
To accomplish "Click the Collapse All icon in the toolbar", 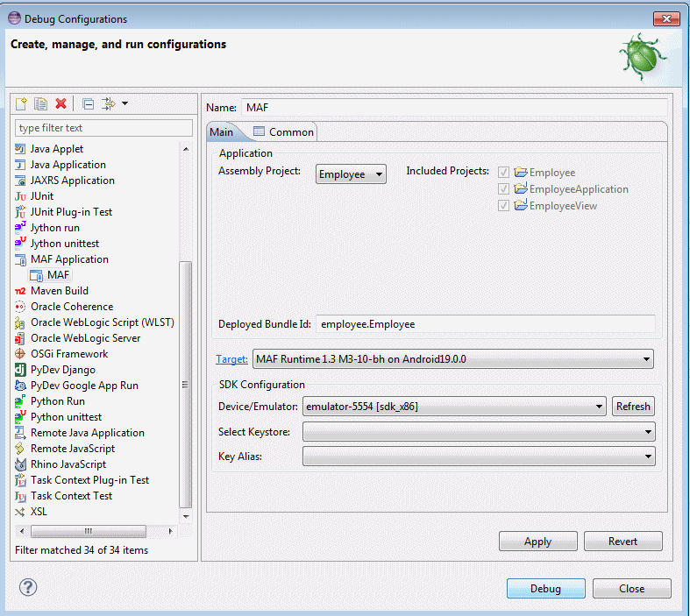I will (x=88, y=104).
